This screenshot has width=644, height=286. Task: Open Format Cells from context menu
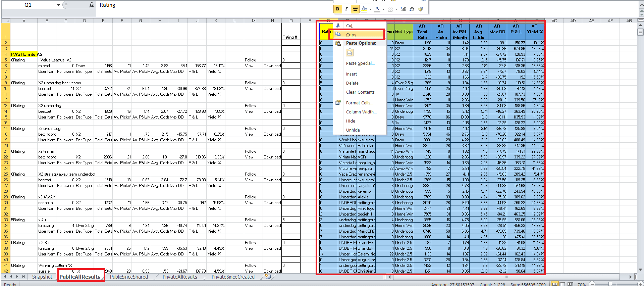click(x=360, y=103)
